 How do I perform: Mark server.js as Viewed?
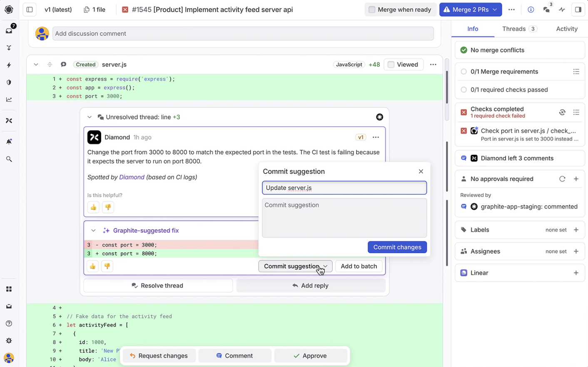point(391,64)
